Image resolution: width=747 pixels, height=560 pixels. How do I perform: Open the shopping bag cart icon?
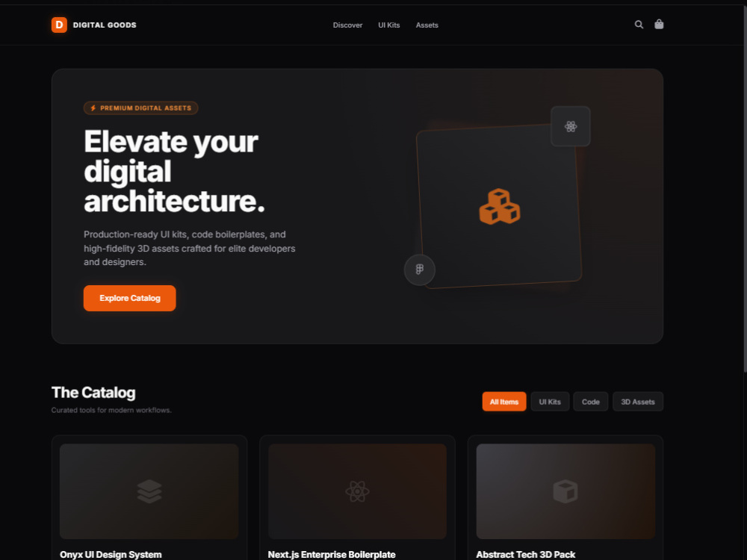point(659,24)
